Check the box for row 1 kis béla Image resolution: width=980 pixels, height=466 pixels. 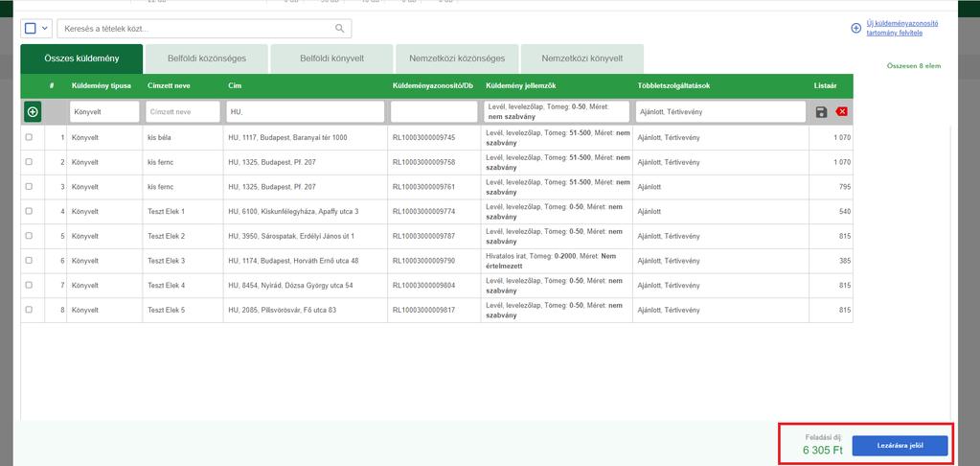pos(29,137)
